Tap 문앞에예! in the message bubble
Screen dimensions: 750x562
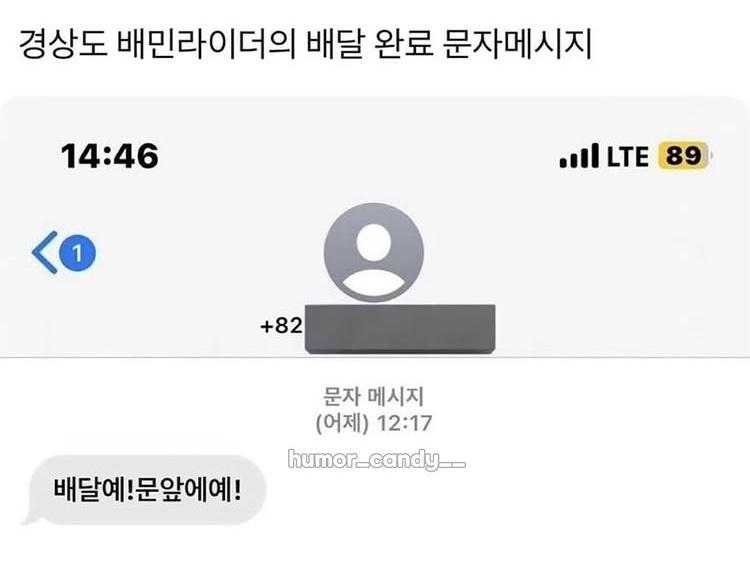188,490
